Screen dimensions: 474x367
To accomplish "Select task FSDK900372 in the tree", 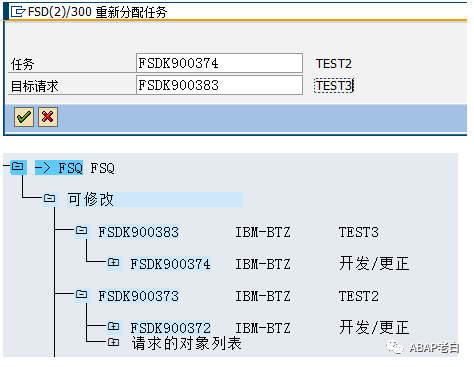I will point(170,328).
